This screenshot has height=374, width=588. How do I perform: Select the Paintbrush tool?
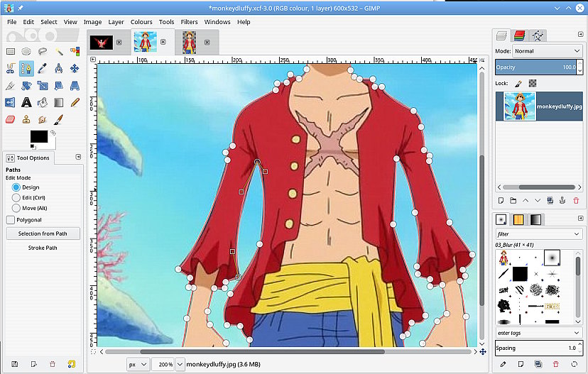pos(59,119)
